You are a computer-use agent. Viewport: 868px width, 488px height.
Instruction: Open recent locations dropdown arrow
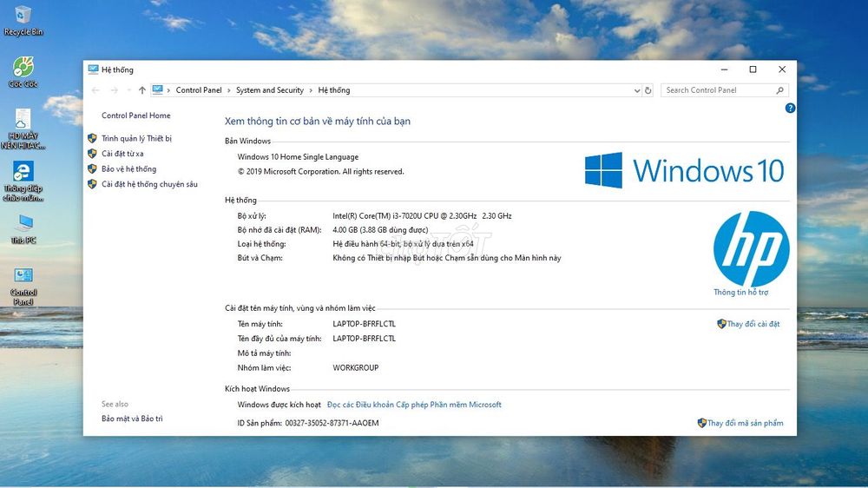point(128,90)
